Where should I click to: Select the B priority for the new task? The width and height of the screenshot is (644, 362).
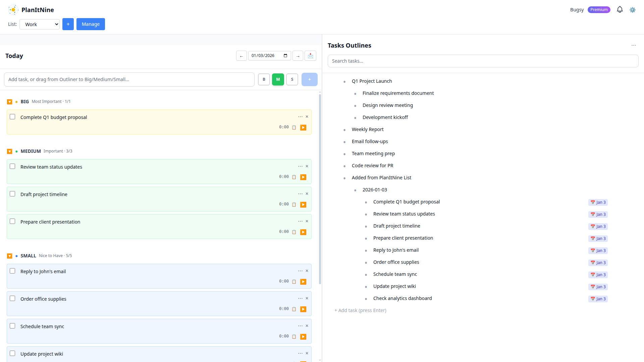(264, 79)
